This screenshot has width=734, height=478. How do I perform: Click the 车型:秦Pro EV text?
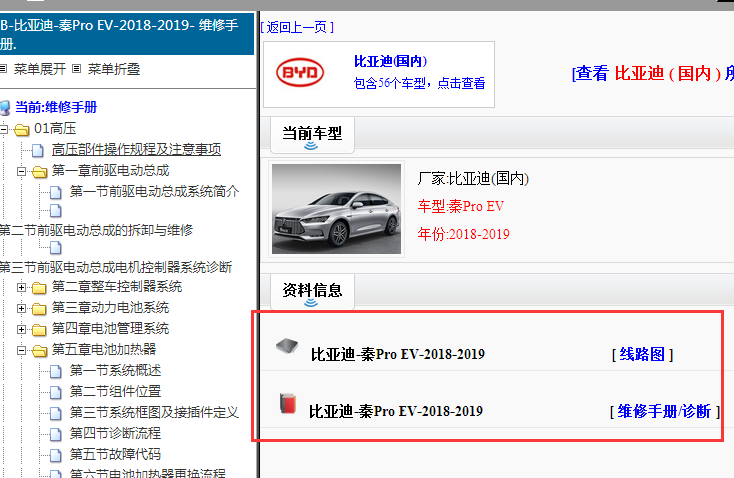[x=461, y=206]
